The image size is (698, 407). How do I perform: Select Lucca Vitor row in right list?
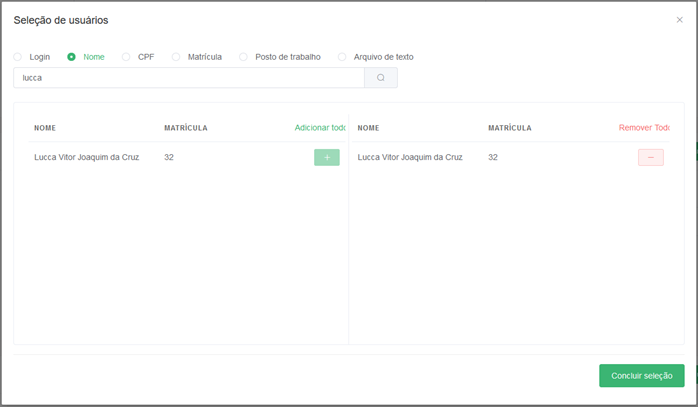[410, 158]
